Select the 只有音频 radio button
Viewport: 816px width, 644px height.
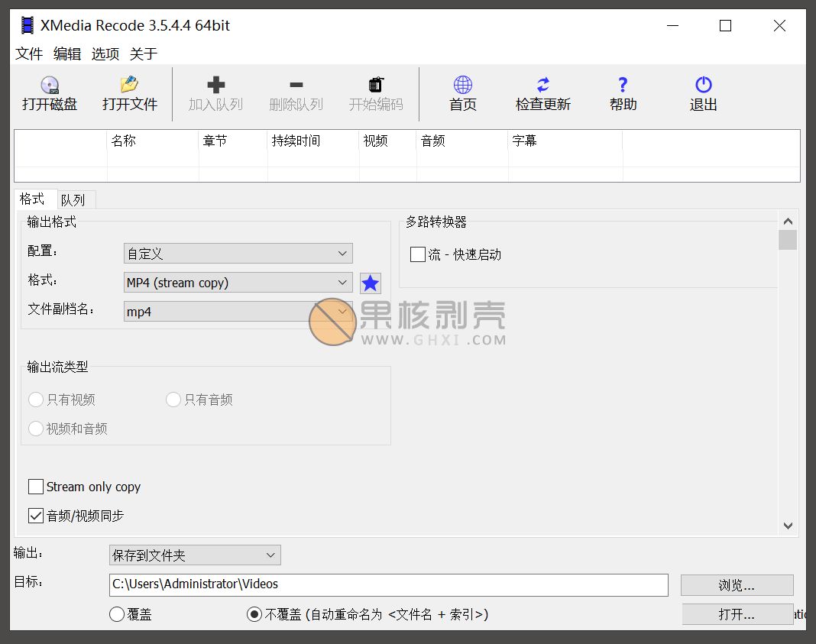click(173, 400)
